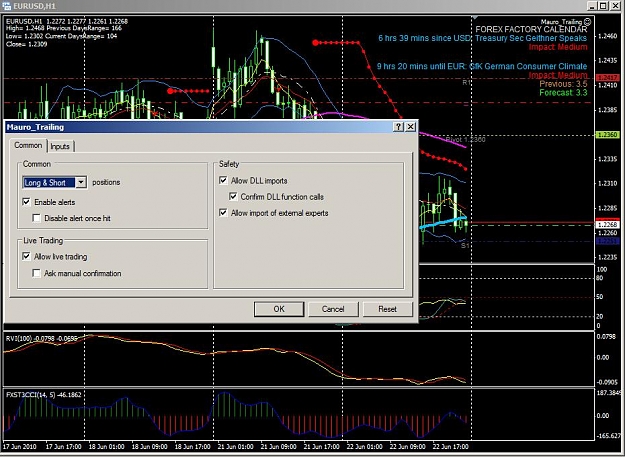
Task: Close the Mauro_Trailing dialog
Action: (410, 127)
